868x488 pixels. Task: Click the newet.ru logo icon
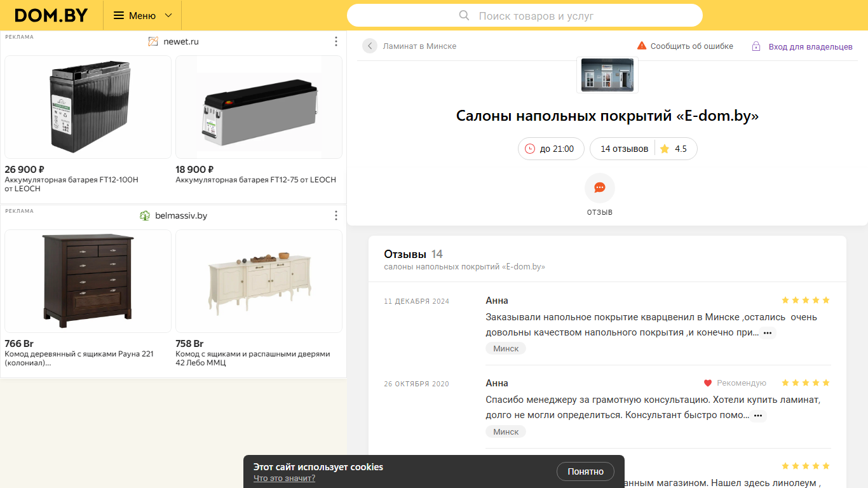[153, 41]
